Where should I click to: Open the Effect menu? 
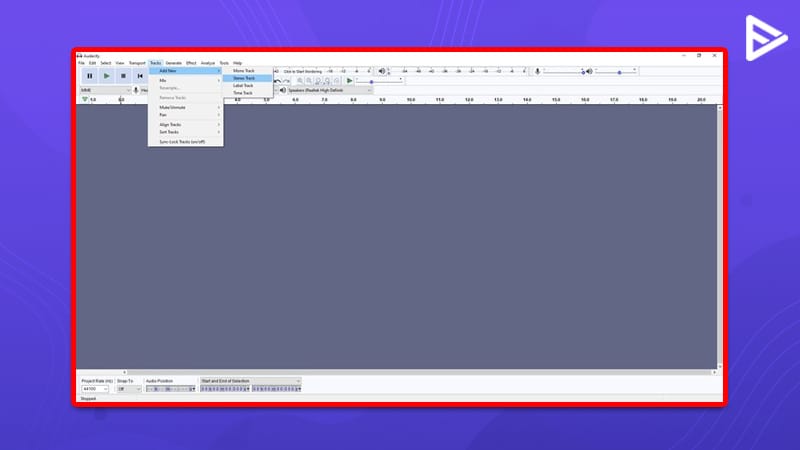click(191, 63)
